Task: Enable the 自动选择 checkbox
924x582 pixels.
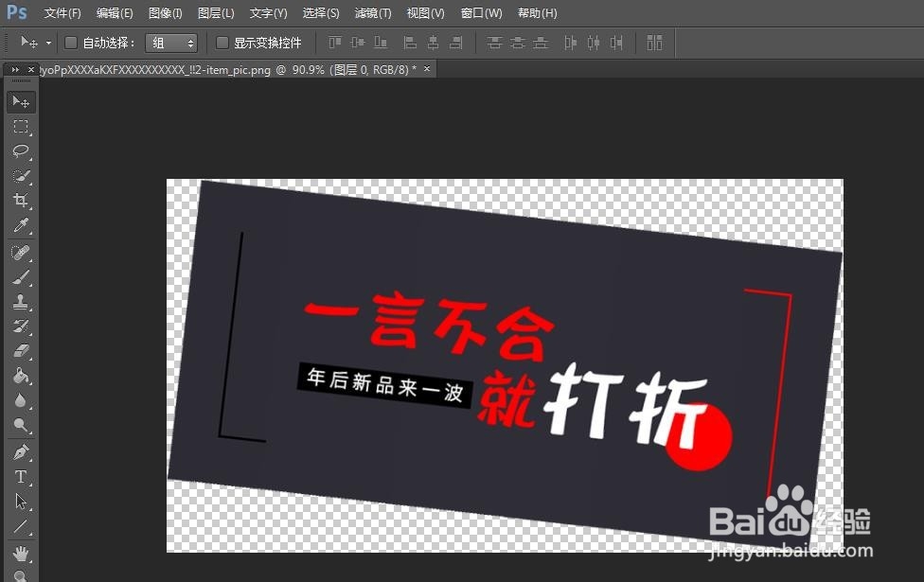Action: click(71, 42)
